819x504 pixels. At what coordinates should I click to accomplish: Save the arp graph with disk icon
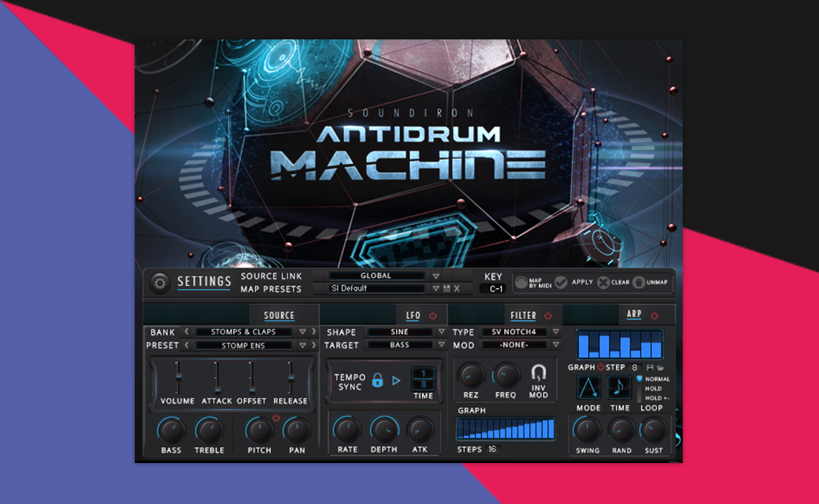click(650, 368)
